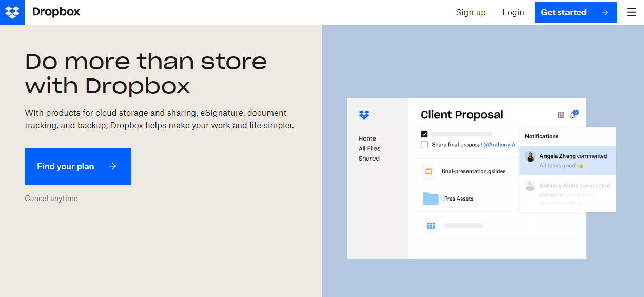Check the Share final proposal checkbox
The height and width of the screenshot is (297, 644).
click(x=424, y=145)
